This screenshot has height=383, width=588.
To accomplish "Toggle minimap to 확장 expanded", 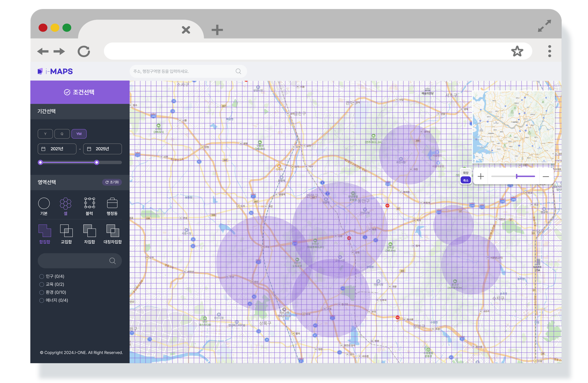I will click(x=466, y=173).
